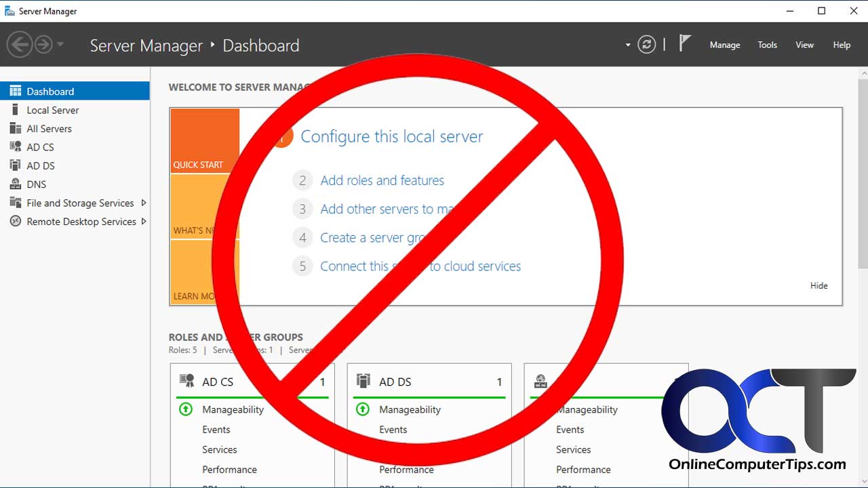Click the Forward navigation arrow
The width and height of the screenshot is (868, 488).
pyautogui.click(x=43, y=45)
